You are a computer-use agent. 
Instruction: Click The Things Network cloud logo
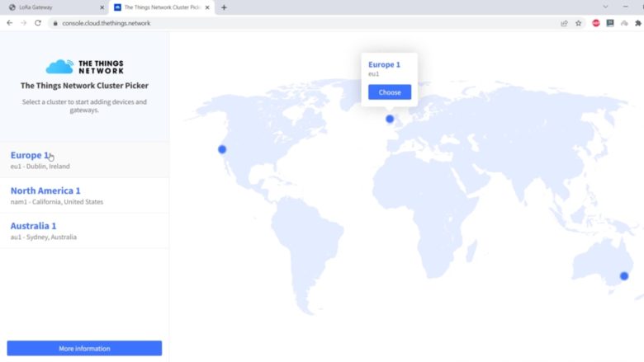click(x=84, y=67)
